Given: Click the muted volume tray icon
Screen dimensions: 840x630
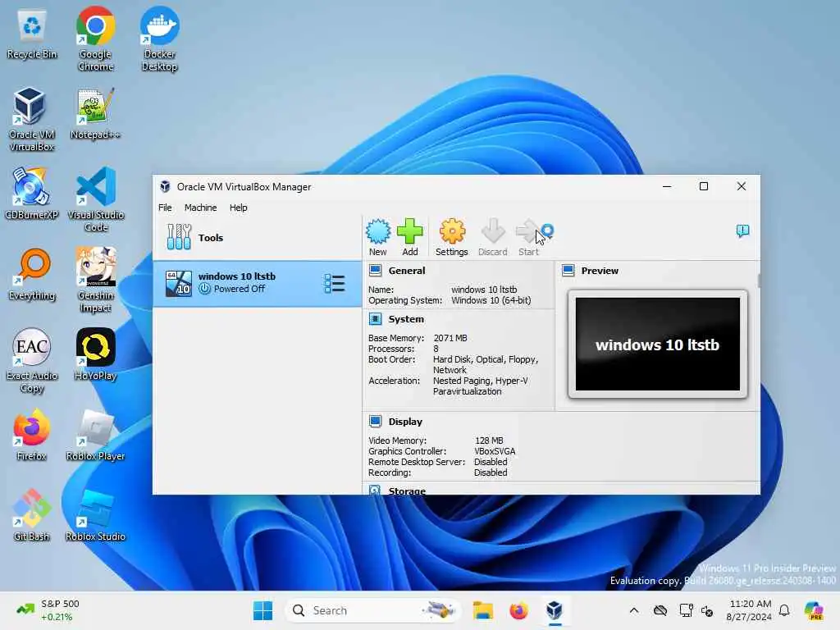Looking at the screenshot, I should tap(707, 610).
